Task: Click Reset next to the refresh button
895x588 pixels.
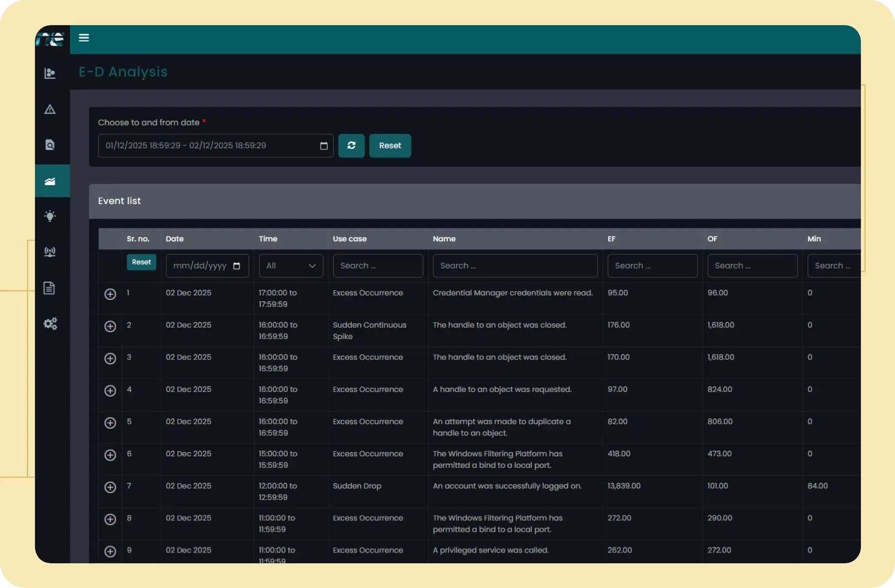Action: coord(390,146)
